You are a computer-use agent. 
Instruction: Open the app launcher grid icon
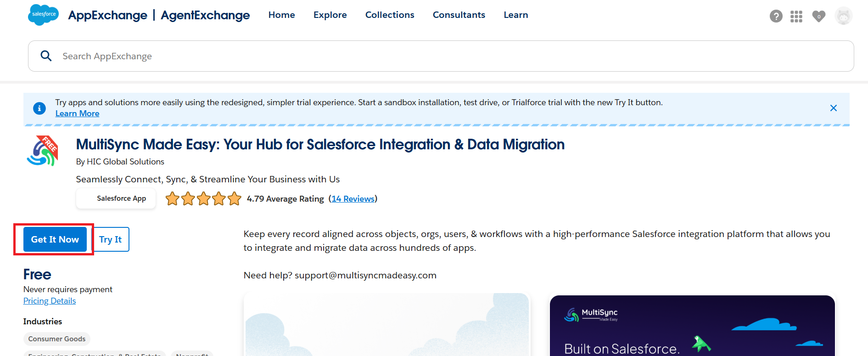tap(796, 17)
